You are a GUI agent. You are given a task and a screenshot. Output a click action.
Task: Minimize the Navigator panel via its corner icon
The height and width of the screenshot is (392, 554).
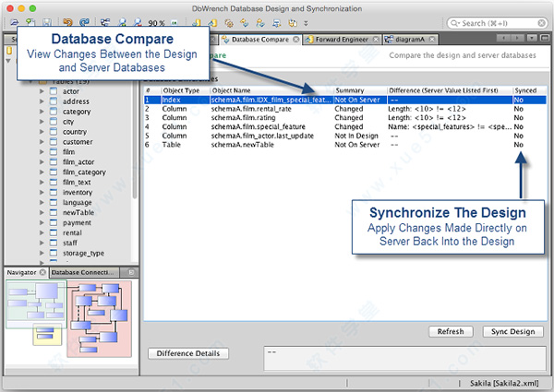(131, 272)
